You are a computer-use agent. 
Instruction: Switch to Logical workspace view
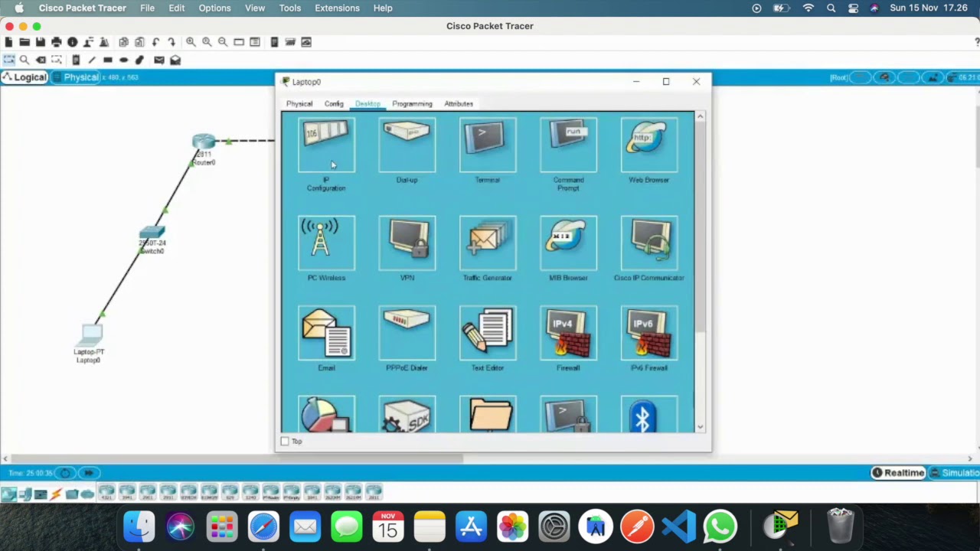coord(24,77)
